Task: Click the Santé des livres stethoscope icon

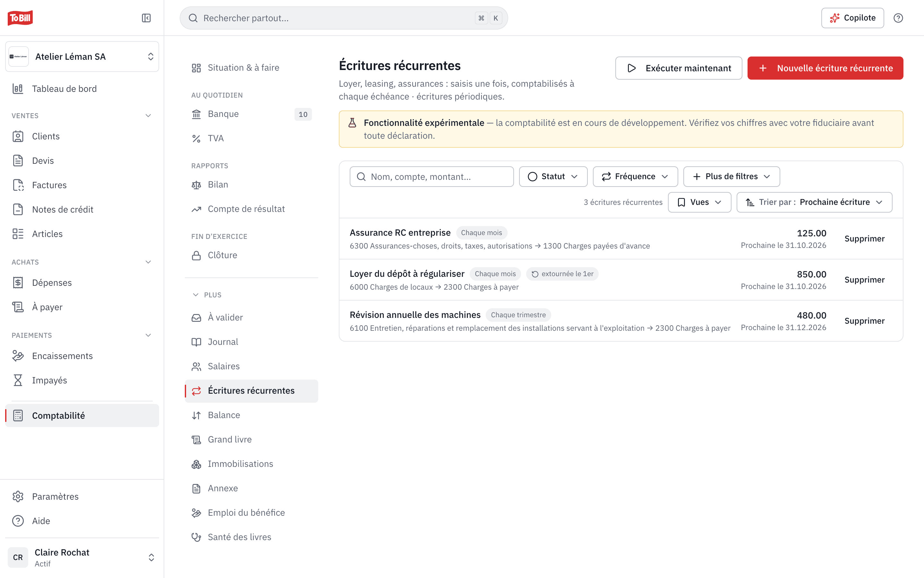Action: (196, 537)
